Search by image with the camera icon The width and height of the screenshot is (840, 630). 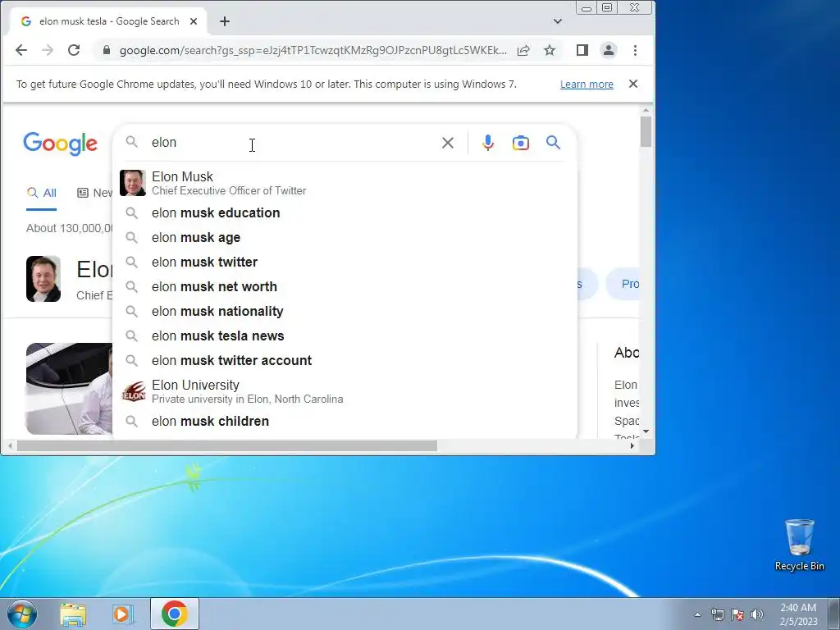point(521,143)
